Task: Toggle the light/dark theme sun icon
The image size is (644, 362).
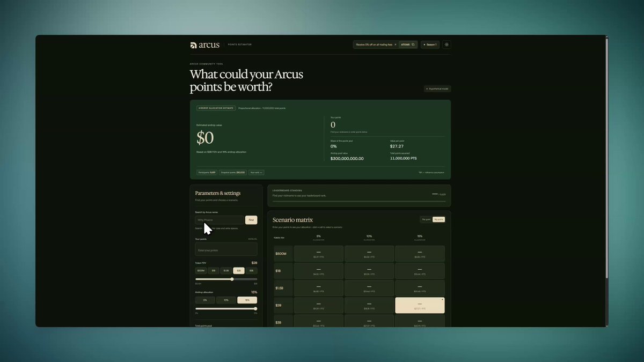Action: [x=447, y=45]
